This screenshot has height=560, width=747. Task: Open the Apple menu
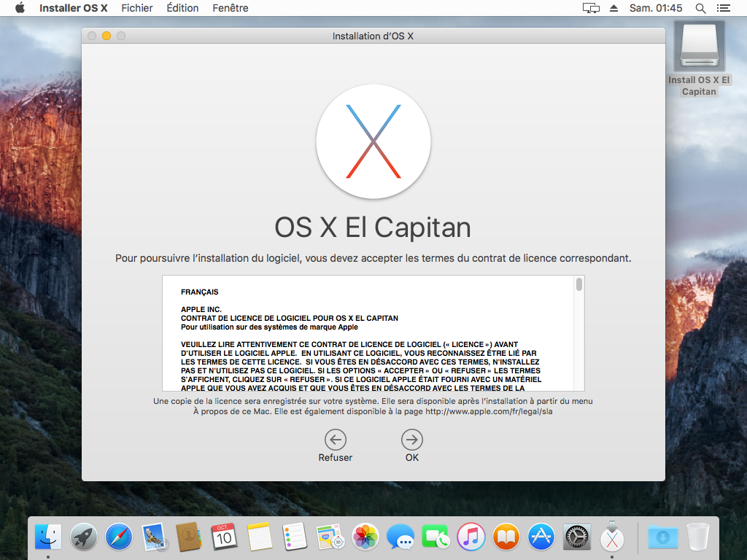[20, 8]
